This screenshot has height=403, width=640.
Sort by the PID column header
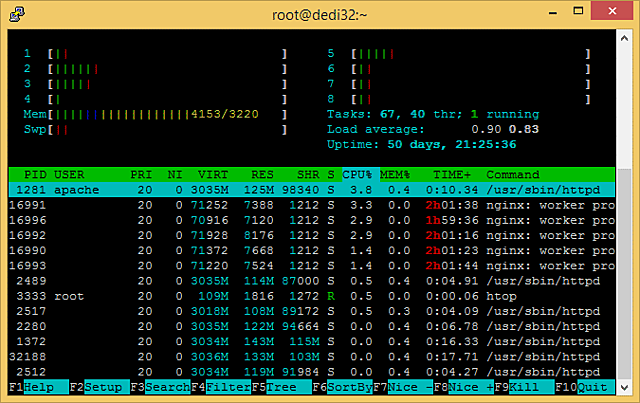pyautogui.click(x=35, y=175)
